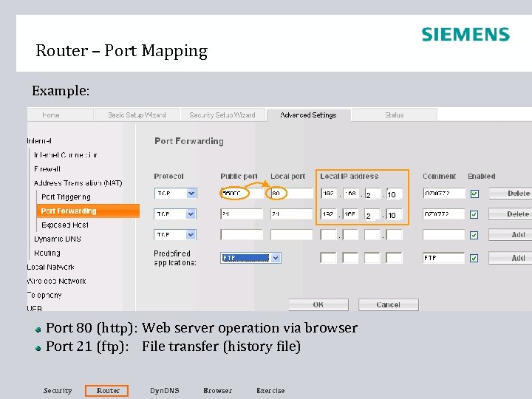Confirm settings with the OK button
532x399 pixels.
318,304
